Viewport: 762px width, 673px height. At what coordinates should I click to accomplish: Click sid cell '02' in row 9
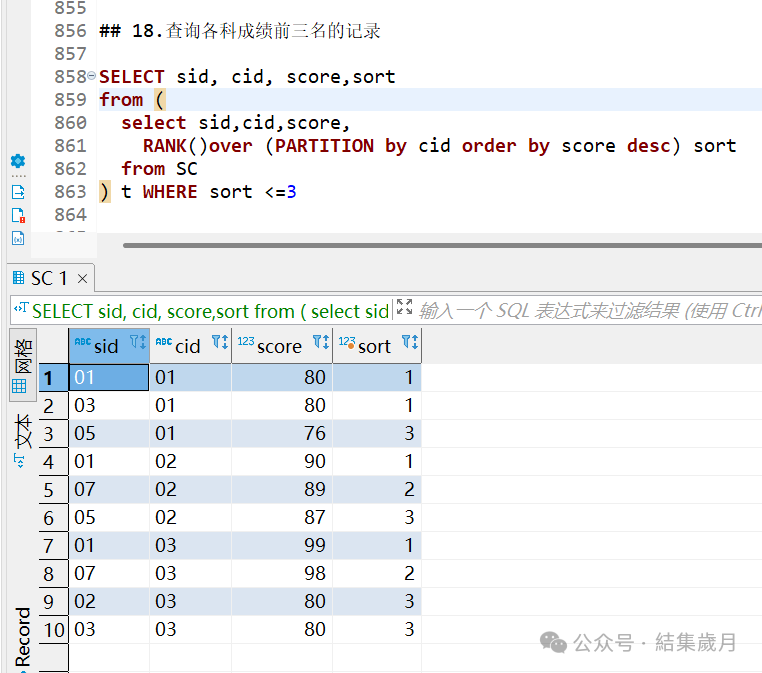coord(109,602)
